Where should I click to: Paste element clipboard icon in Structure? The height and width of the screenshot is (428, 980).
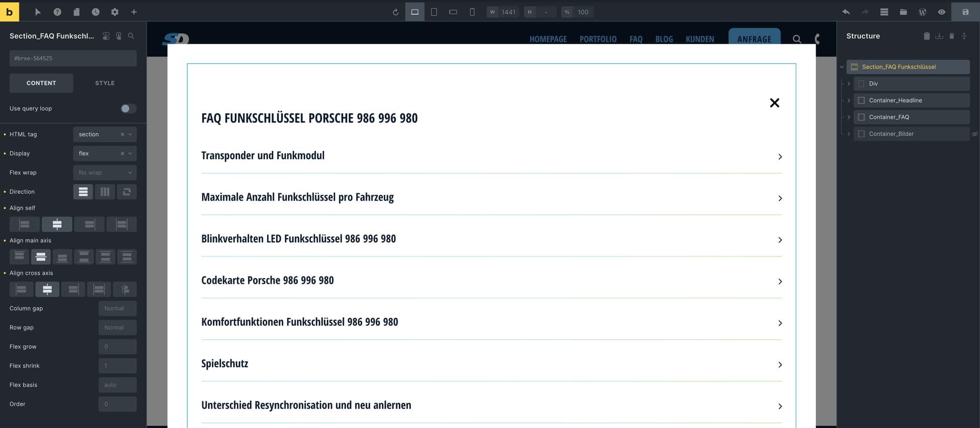926,36
